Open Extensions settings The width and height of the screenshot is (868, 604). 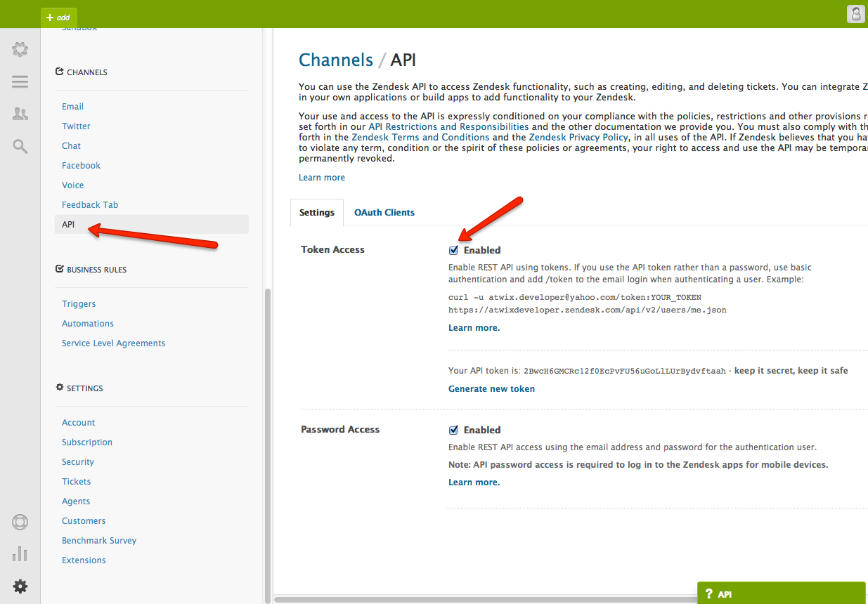pyautogui.click(x=84, y=560)
